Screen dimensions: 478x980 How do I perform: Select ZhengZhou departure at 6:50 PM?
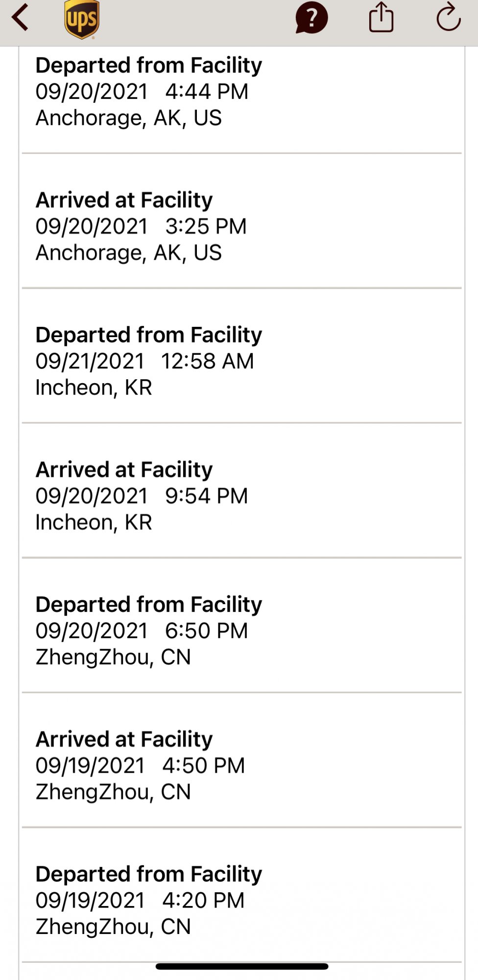[241, 631]
